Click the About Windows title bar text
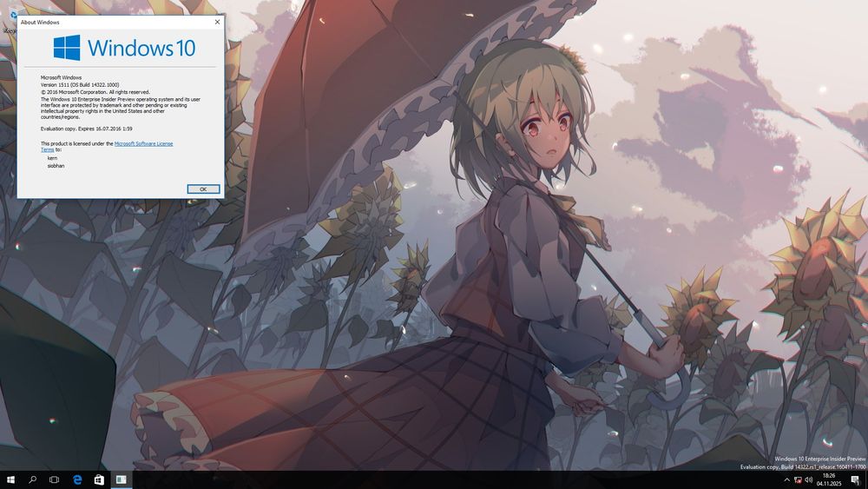 pyautogui.click(x=40, y=23)
